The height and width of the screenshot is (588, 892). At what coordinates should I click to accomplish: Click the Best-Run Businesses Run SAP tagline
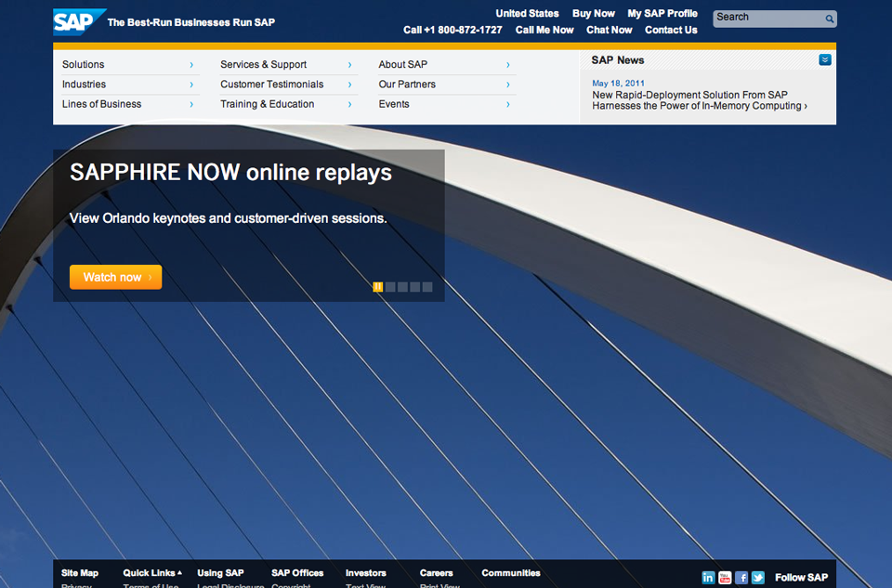(191, 22)
